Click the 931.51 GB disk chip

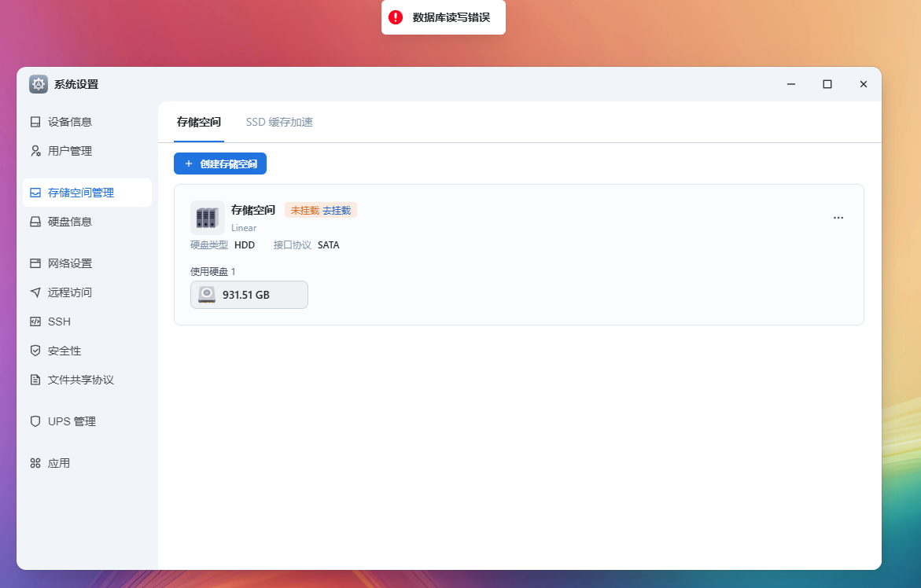point(249,295)
